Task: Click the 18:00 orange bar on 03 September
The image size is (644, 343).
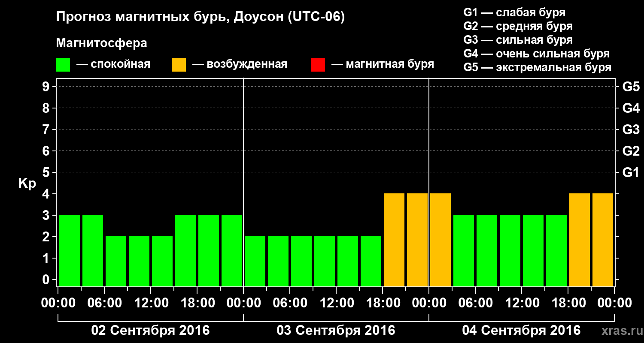Action: 394,240
